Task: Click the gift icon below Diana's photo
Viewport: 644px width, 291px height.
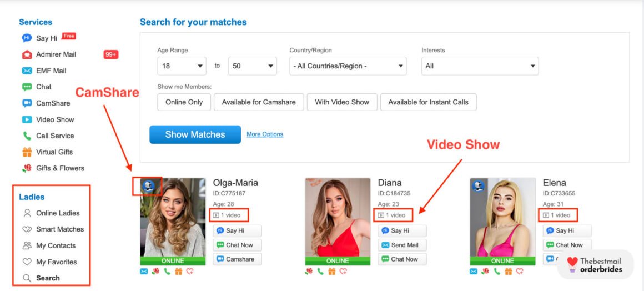Action: (332, 271)
